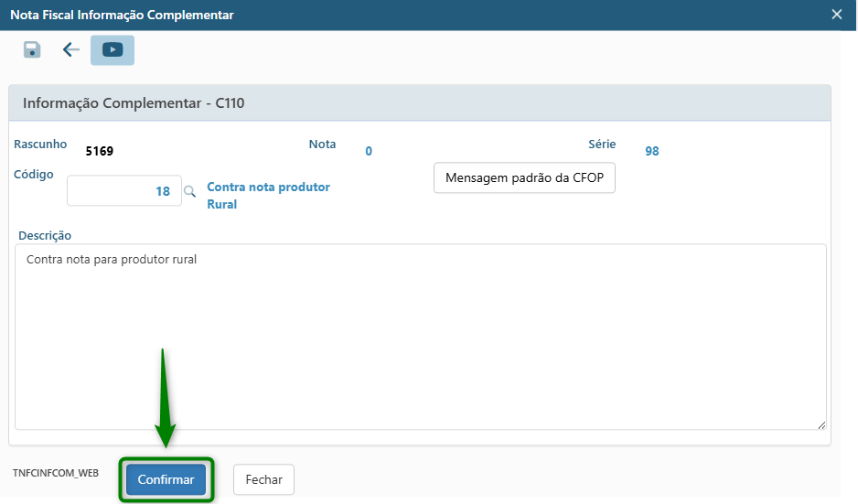Grab the resize handle of the Descrição textarea

pos(820,424)
